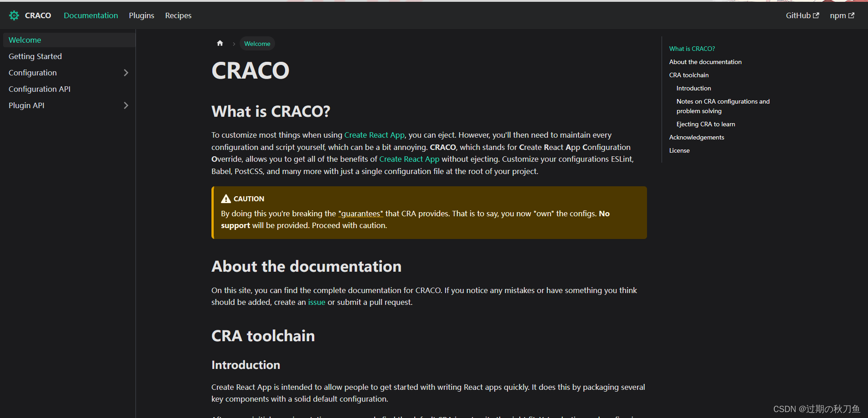Click the caution warning triangle icon
Image resolution: width=868 pixels, height=418 pixels.
pos(226,198)
